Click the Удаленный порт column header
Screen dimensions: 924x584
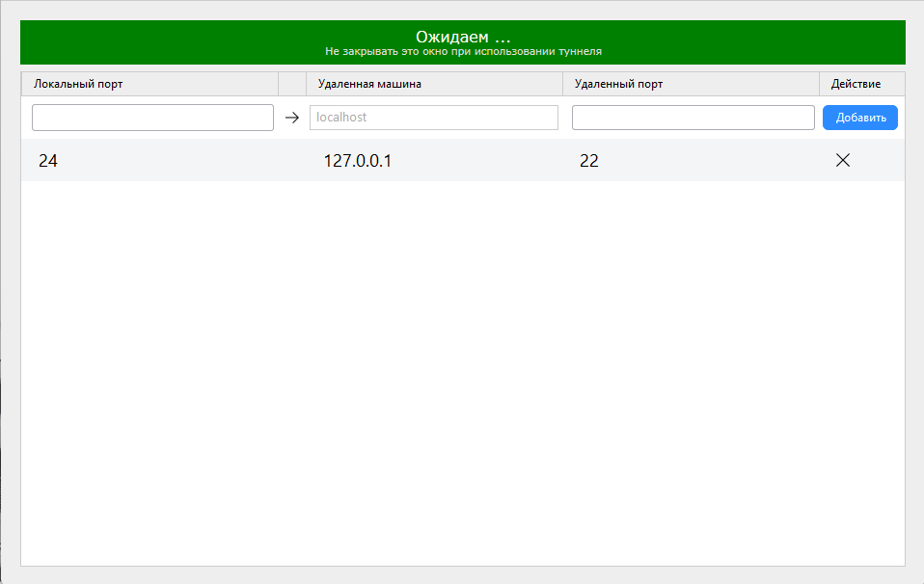pos(618,84)
